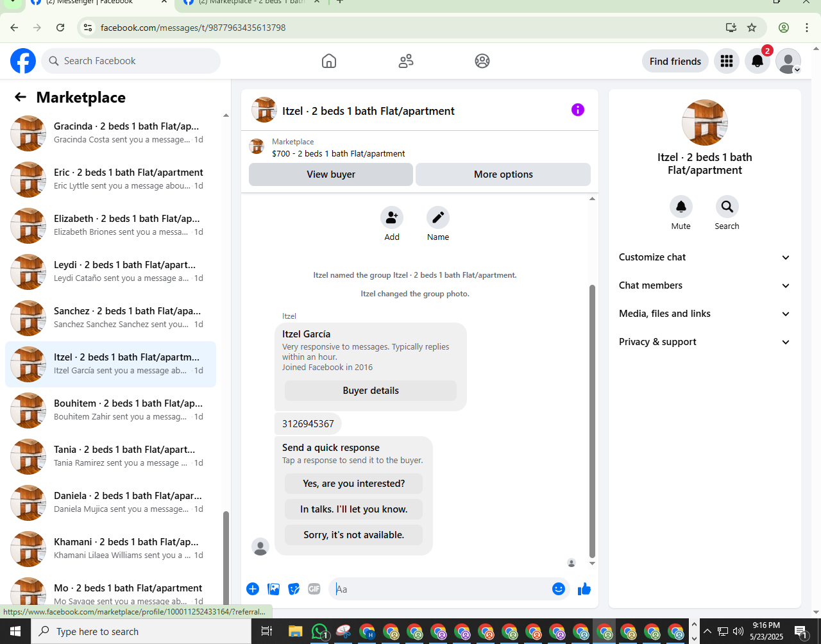This screenshot has height=644, width=821.
Task: Click the message thread scrollbar
Action: click(x=592, y=421)
